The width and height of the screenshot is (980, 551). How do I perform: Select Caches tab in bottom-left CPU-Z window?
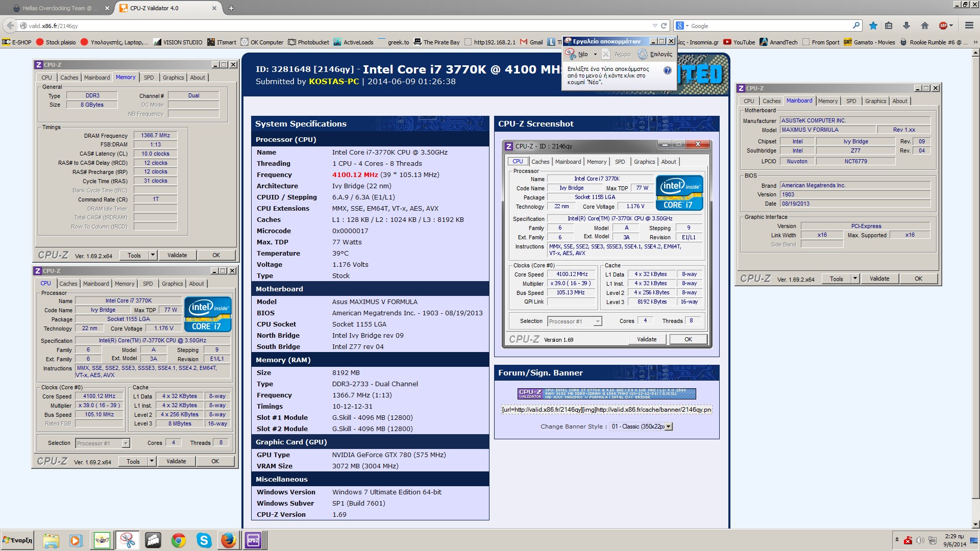pyautogui.click(x=68, y=284)
